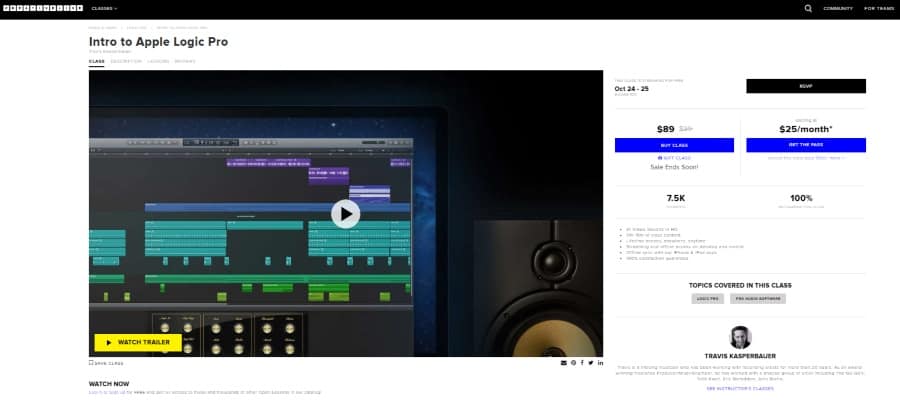Click Topics Covered In This Class heading
The width and height of the screenshot is (900, 403).
coord(740,285)
